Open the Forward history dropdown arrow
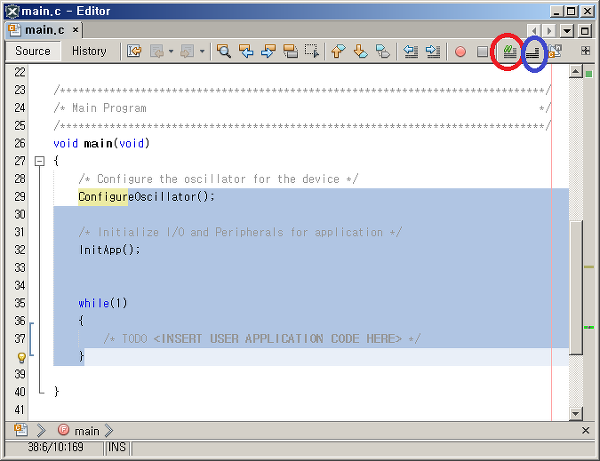600x461 pixels. coord(202,51)
